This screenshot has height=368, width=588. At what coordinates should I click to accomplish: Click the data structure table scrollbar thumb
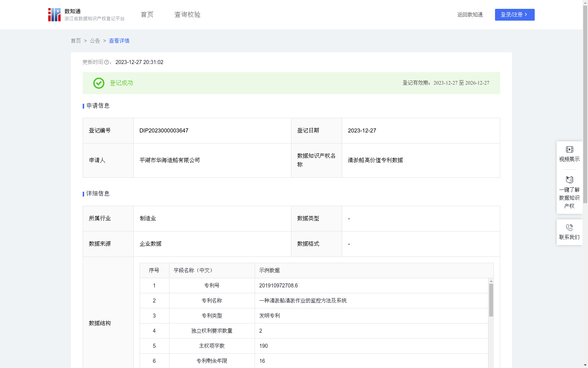491,300
